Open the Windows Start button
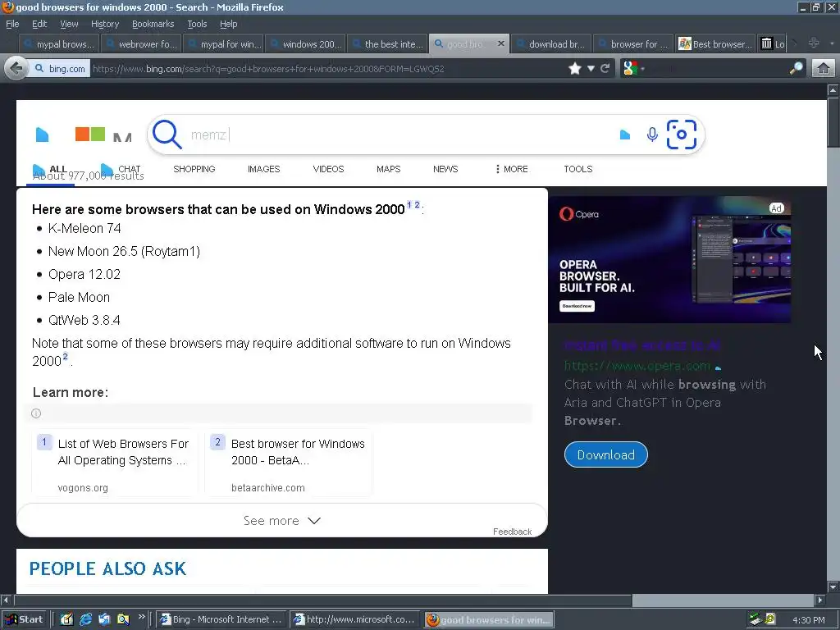 coord(25,619)
